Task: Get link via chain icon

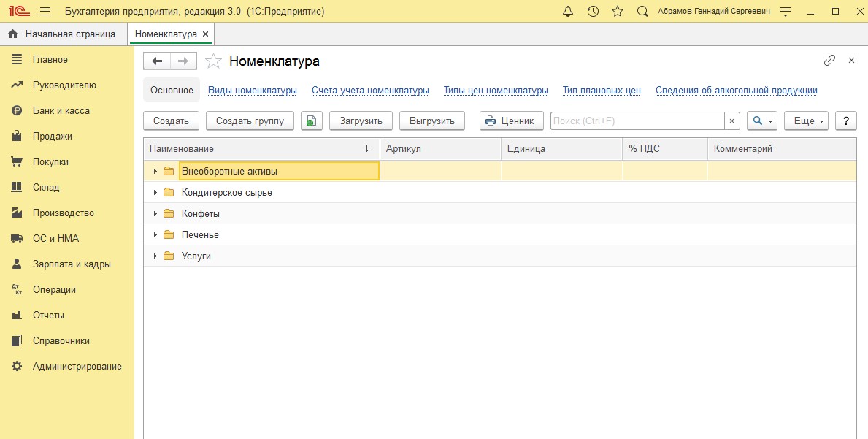Action: [829, 61]
